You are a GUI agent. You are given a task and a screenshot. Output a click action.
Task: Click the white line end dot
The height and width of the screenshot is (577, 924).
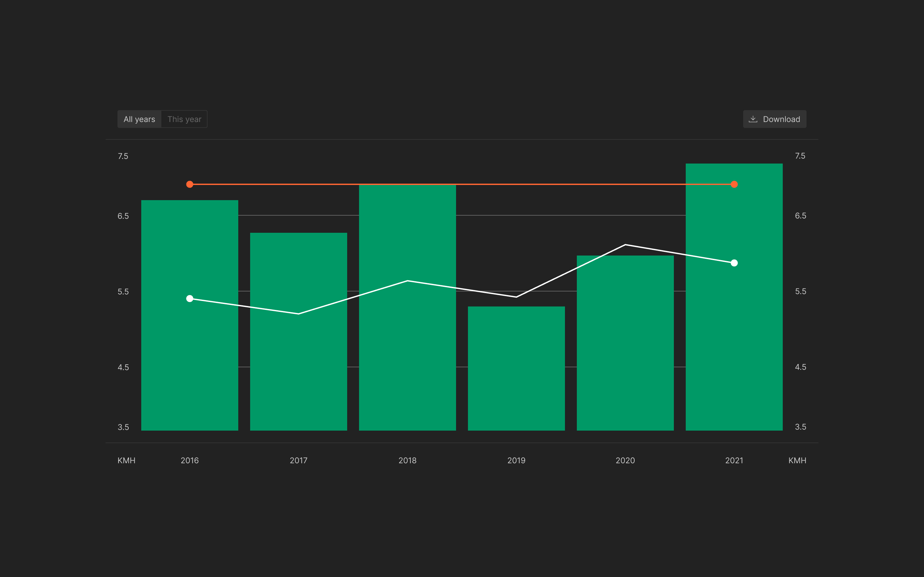(x=734, y=263)
